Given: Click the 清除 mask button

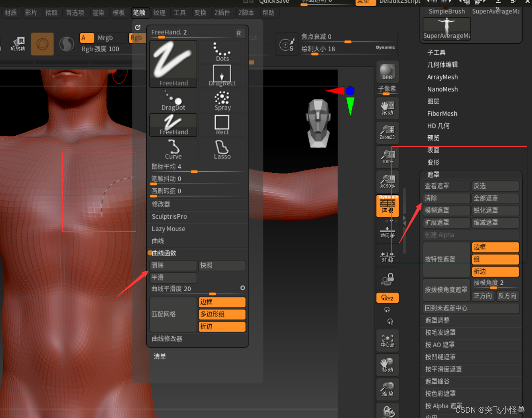Looking at the screenshot, I should tap(446, 198).
